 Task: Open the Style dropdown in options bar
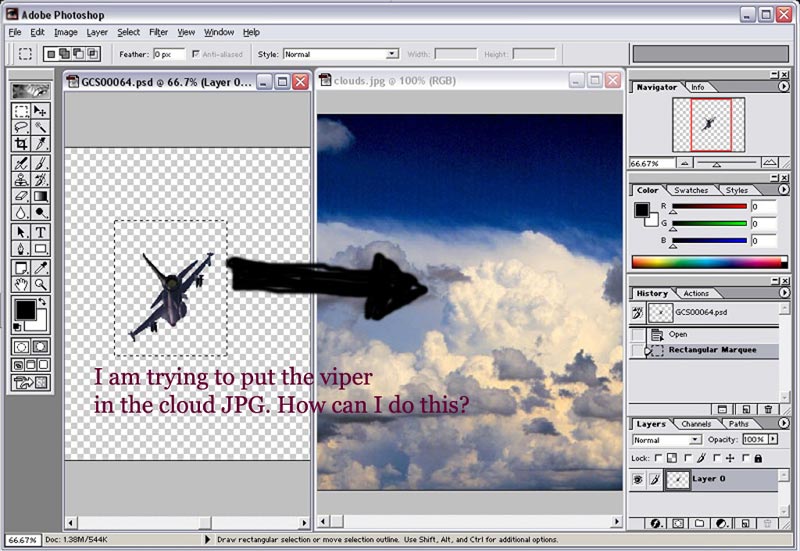coord(392,54)
